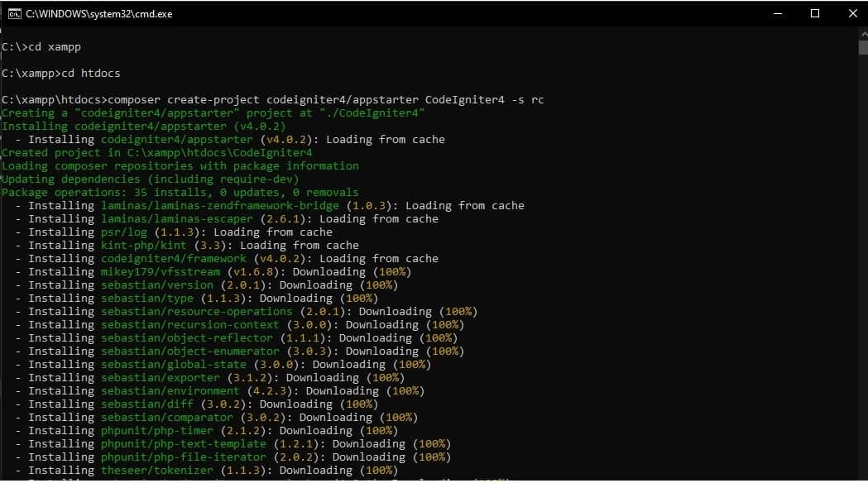Click the 'sebastian/object-reflector' package name
The image size is (868, 483).
(186, 338)
